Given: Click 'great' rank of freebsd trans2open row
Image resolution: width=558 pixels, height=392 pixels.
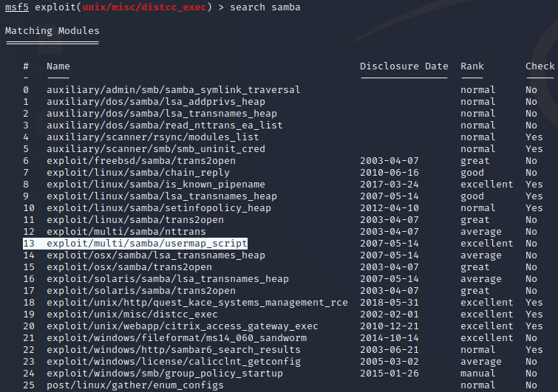Looking at the screenshot, I should 475,161.
